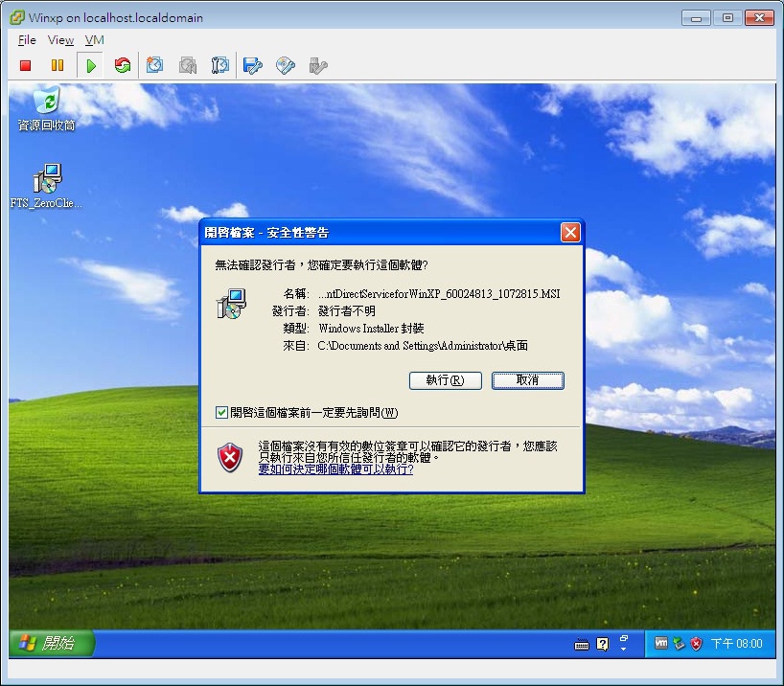
Task: Click the 開始 Start button
Action: click(x=52, y=643)
